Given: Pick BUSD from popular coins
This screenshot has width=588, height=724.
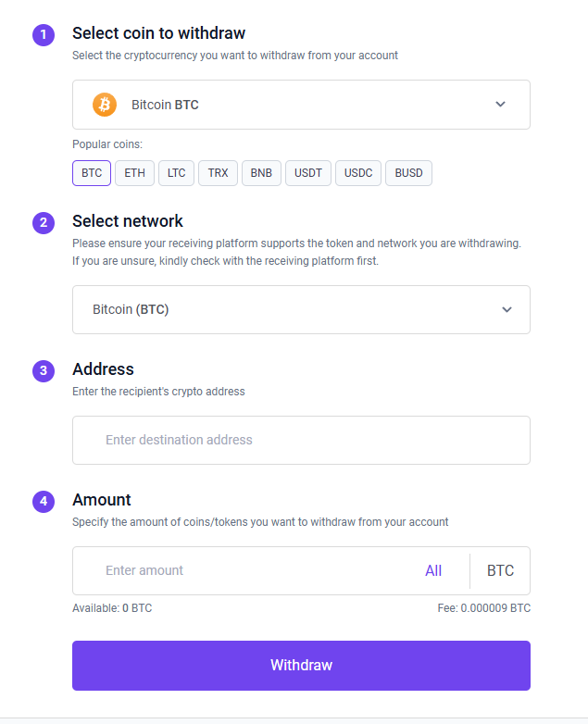Looking at the screenshot, I should 408,173.
